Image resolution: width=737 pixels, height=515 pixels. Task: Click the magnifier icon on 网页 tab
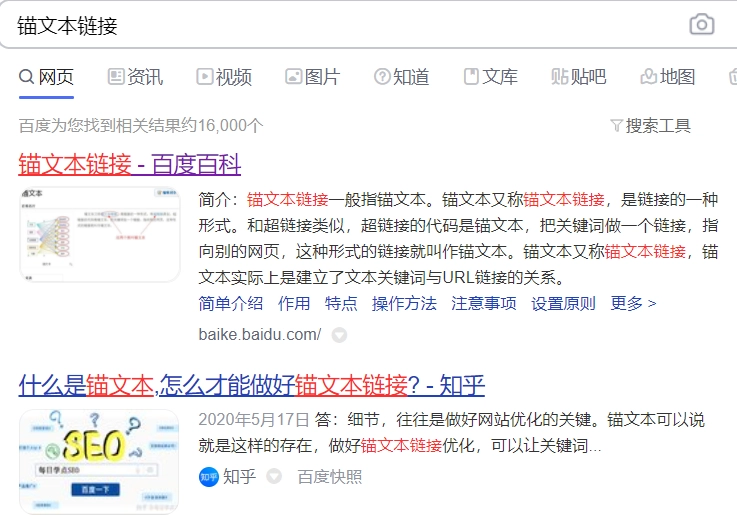[x=26, y=77]
